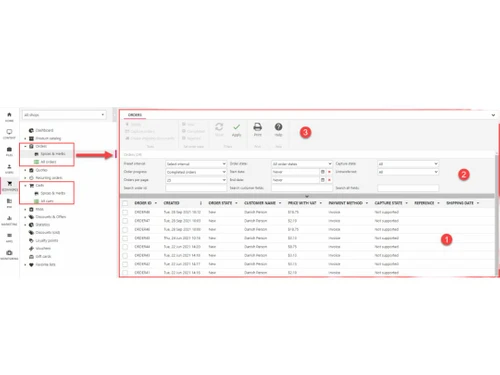Open the PIM section icon

[9, 201]
